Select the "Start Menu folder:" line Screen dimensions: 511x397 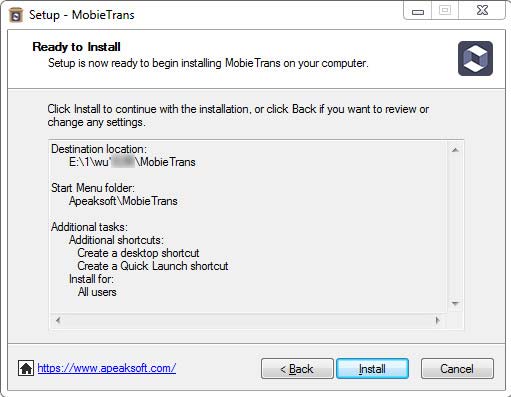click(x=93, y=188)
